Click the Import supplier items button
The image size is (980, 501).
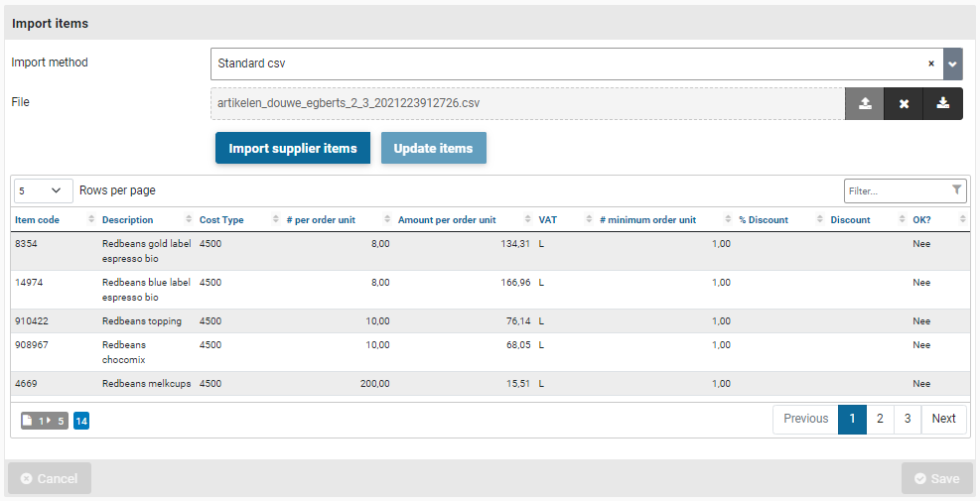(292, 149)
